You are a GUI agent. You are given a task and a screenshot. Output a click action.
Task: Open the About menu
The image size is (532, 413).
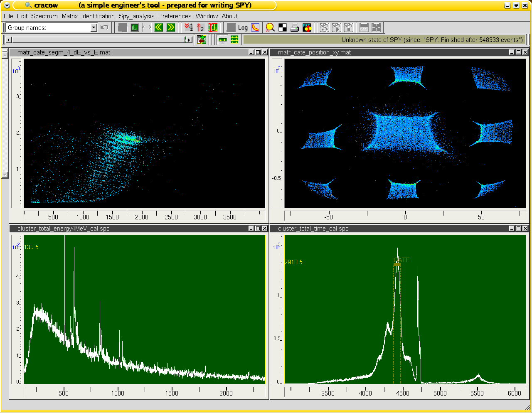coord(229,16)
